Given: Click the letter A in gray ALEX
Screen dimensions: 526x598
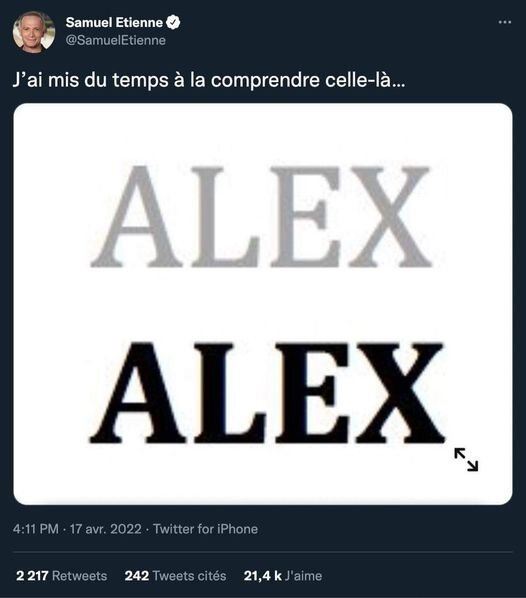Looking at the screenshot, I should pyautogui.click(x=137, y=216).
